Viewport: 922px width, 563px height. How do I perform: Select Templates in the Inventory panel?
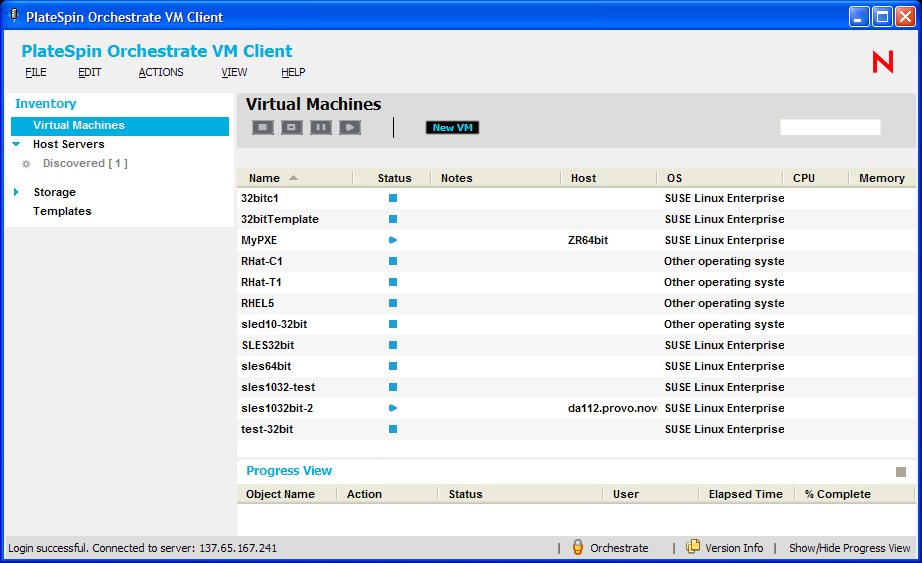[x=62, y=211]
